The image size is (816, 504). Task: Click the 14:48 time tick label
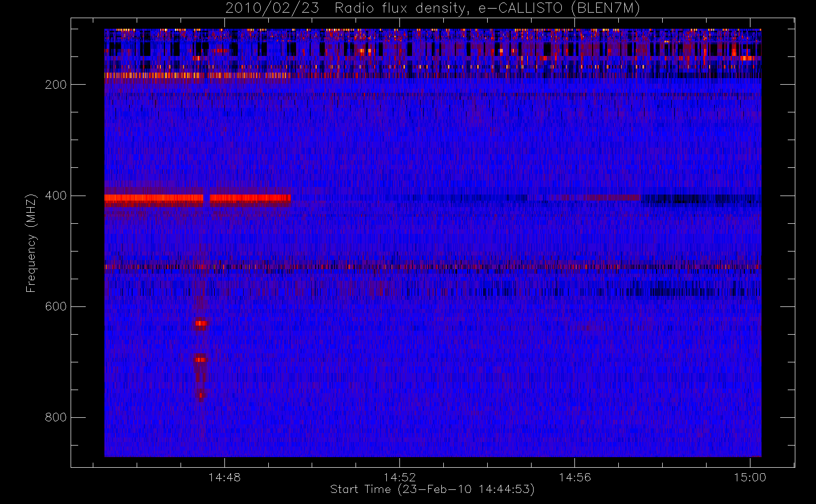(x=224, y=477)
